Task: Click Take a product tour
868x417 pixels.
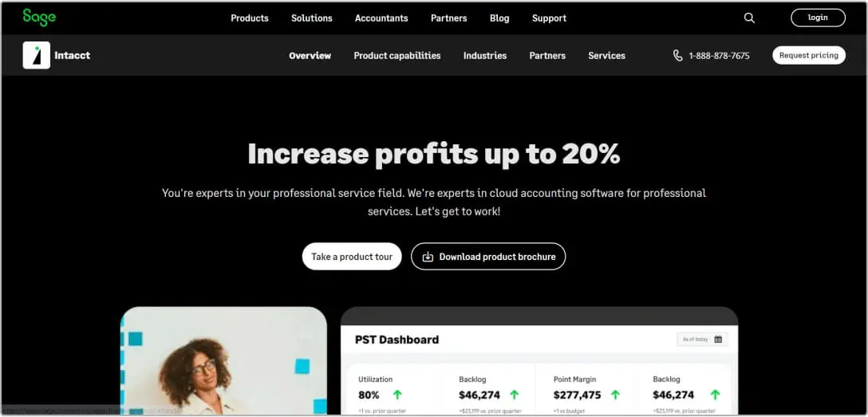Action: click(x=352, y=257)
